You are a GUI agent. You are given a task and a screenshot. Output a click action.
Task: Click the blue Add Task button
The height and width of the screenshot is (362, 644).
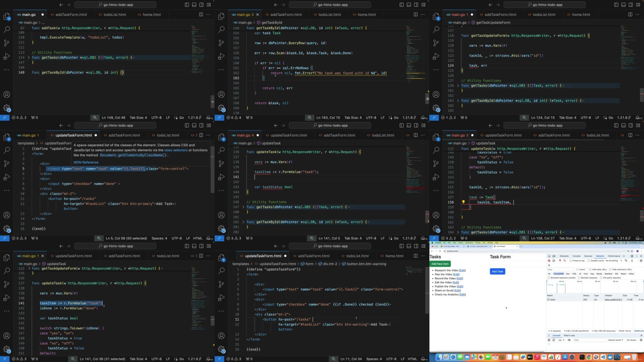click(x=497, y=271)
